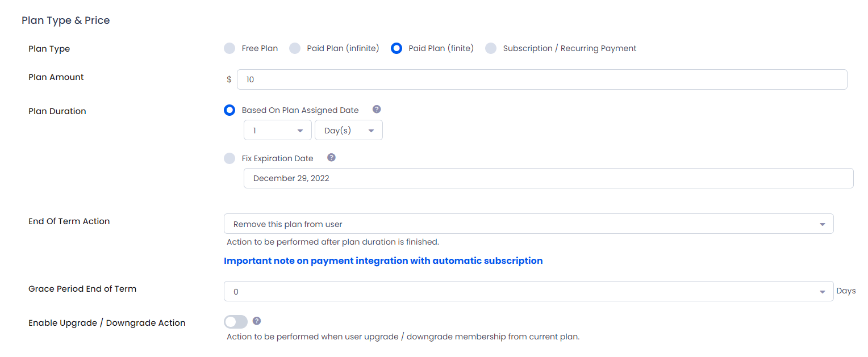Open important note on payment integration link
The width and height of the screenshot is (868, 357).
tap(383, 261)
